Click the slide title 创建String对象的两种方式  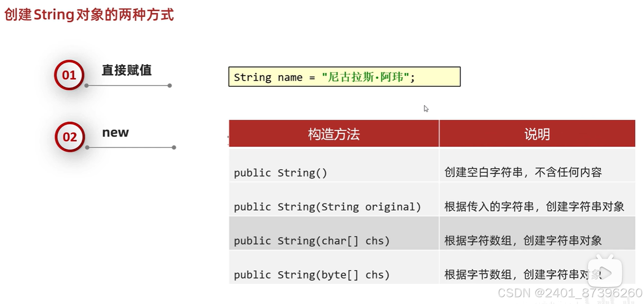[89, 14]
